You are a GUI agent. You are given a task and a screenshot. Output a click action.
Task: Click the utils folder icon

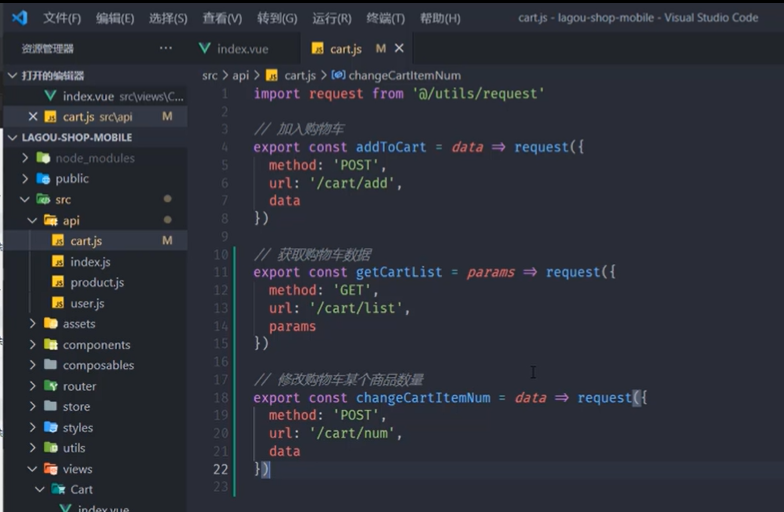(51, 448)
